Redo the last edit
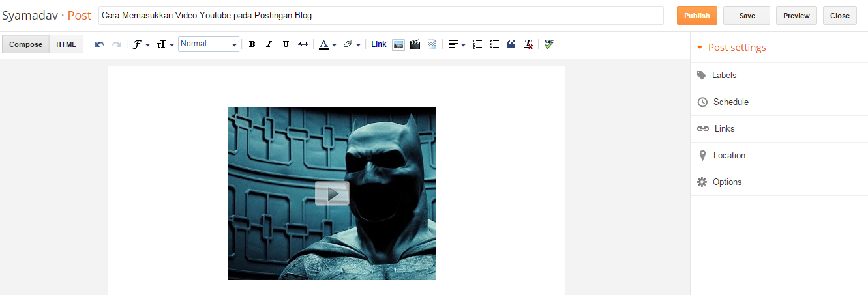This screenshot has width=868, height=295. (x=117, y=44)
